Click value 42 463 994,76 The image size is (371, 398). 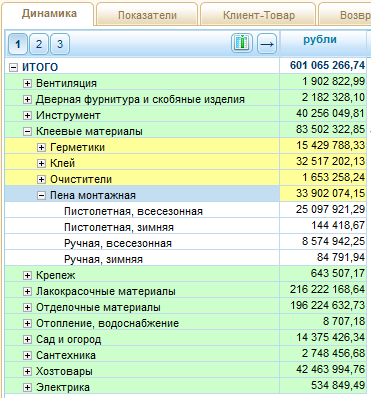coord(330,369)
